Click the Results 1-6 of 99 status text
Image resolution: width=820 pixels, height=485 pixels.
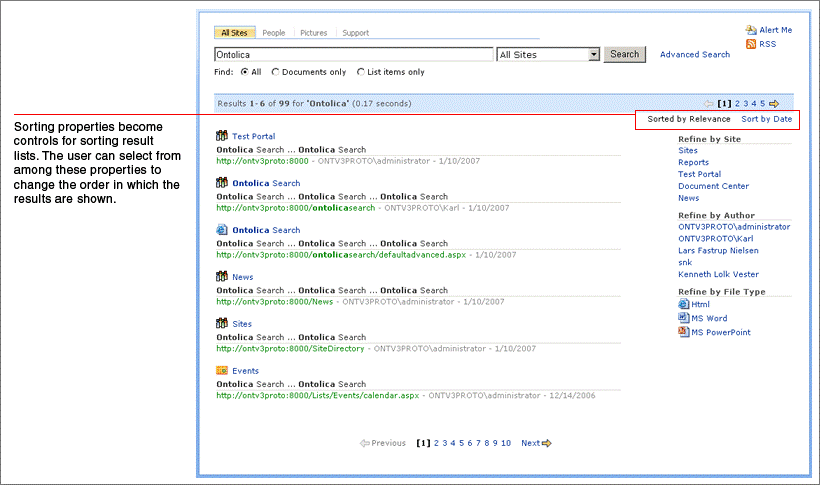coord(314,104)
